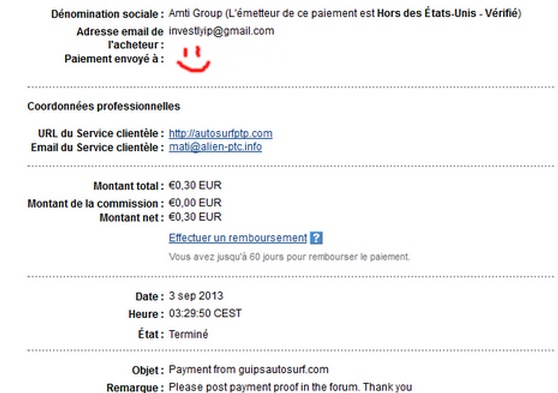The image size is (558, 393).
Task: Click the 60 jours refund notice text
Action: pos(289,257)
